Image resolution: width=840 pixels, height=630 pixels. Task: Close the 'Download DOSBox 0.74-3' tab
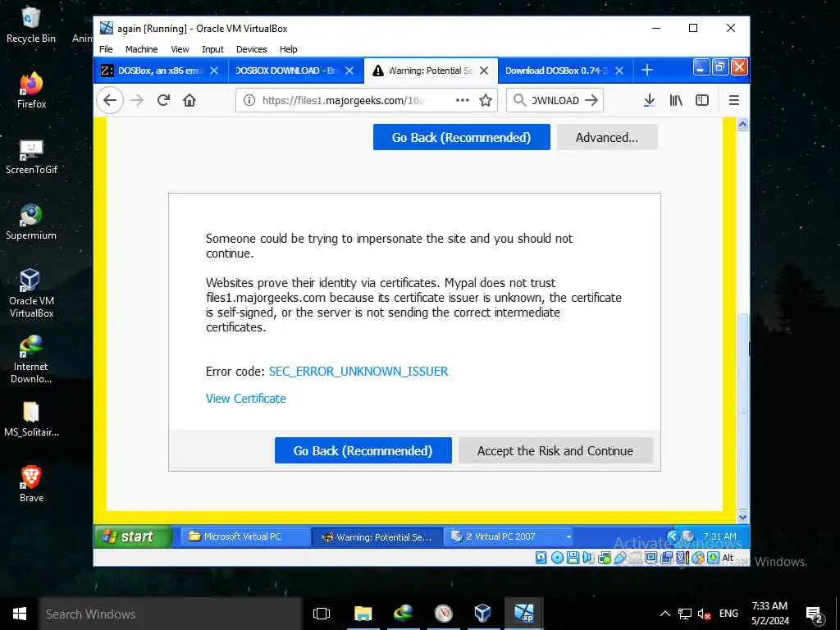tap(619, 71)
